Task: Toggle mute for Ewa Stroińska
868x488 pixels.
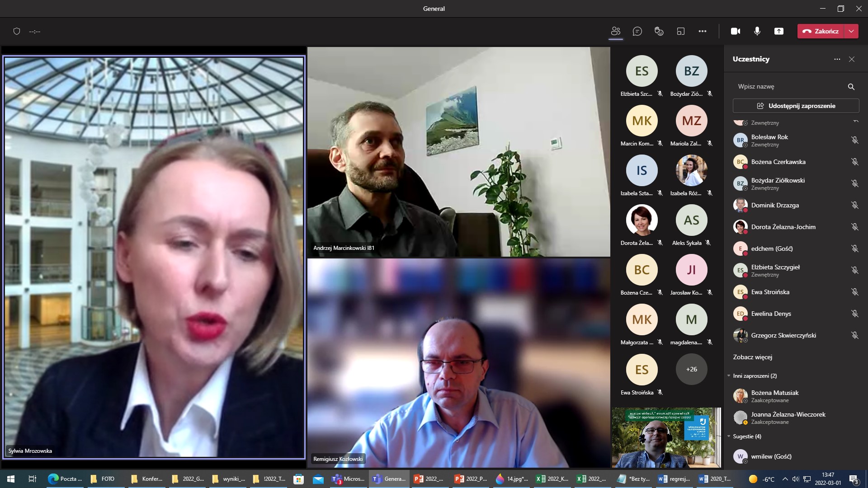Action: click(x=855, y=292)
